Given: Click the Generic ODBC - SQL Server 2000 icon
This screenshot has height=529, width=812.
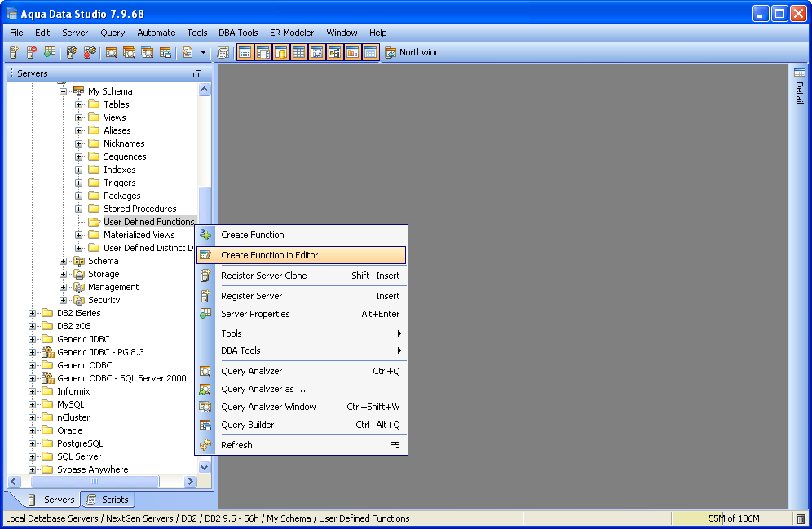Looking at the screenshot, I should pos(48,378).
